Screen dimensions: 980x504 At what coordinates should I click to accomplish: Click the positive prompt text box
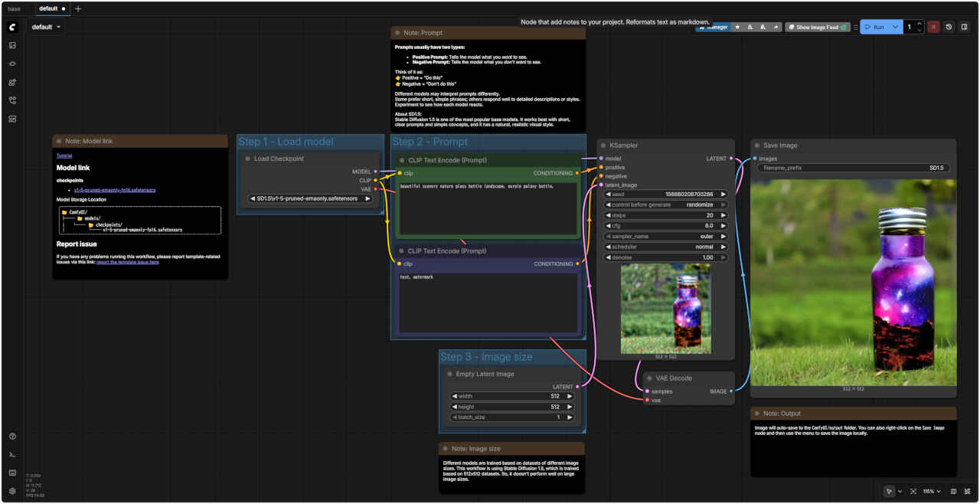pyautogui.click(x=487, y=208)
